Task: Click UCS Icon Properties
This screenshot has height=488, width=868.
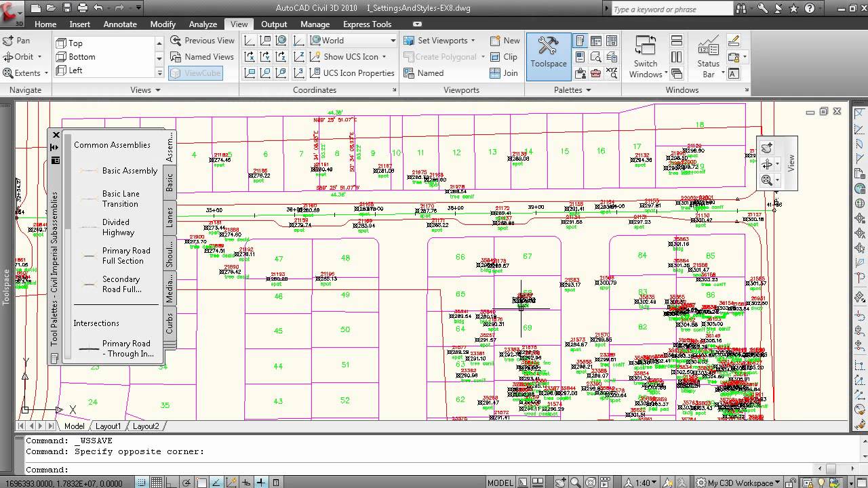Action: 351,73
